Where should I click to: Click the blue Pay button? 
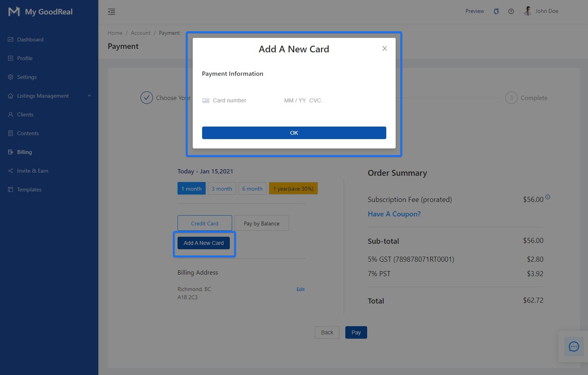pyautogui.click(x=356, y=332)
